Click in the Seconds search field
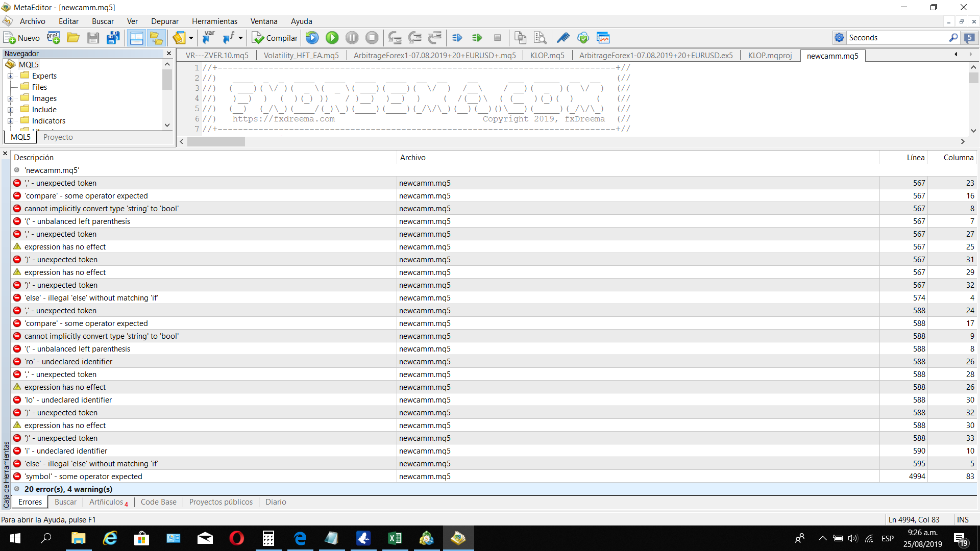This screenshot has width=980, height=551. point(897,38)
